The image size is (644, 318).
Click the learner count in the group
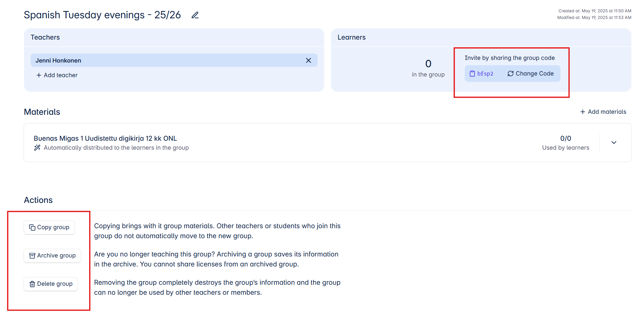pos(428,64)
